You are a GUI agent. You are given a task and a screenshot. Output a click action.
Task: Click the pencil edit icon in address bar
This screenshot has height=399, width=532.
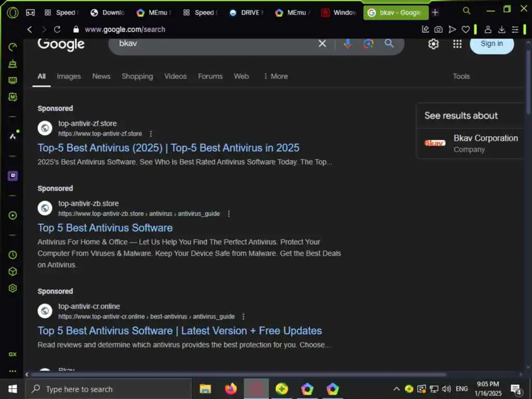click(x=425, y=30)
